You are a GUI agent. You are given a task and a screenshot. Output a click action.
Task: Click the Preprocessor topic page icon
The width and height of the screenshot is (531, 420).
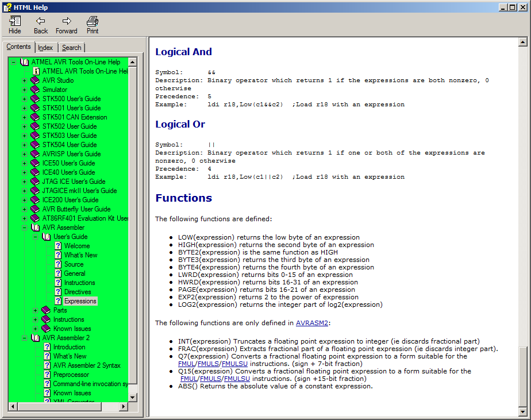(x=47, y=375)
